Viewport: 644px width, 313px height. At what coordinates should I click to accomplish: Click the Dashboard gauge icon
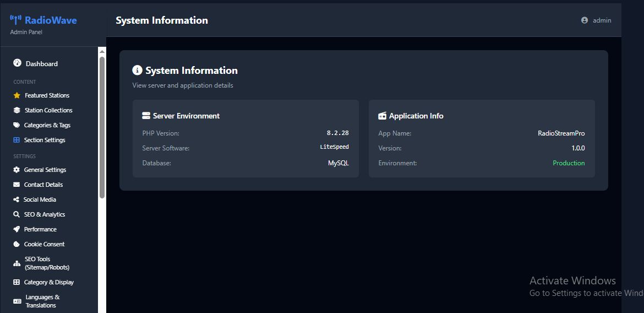tap(17, 63)
